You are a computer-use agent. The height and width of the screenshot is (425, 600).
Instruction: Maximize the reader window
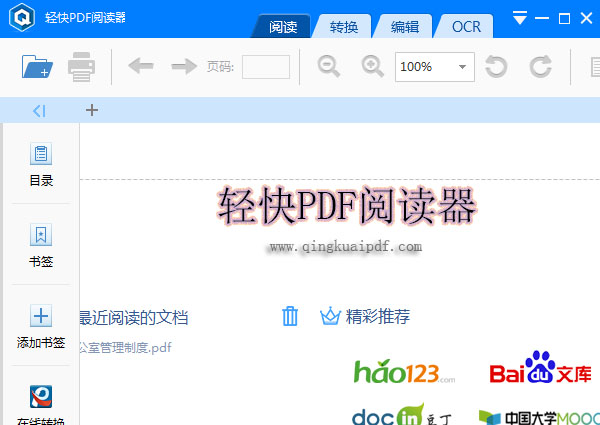tap(564, 18)
